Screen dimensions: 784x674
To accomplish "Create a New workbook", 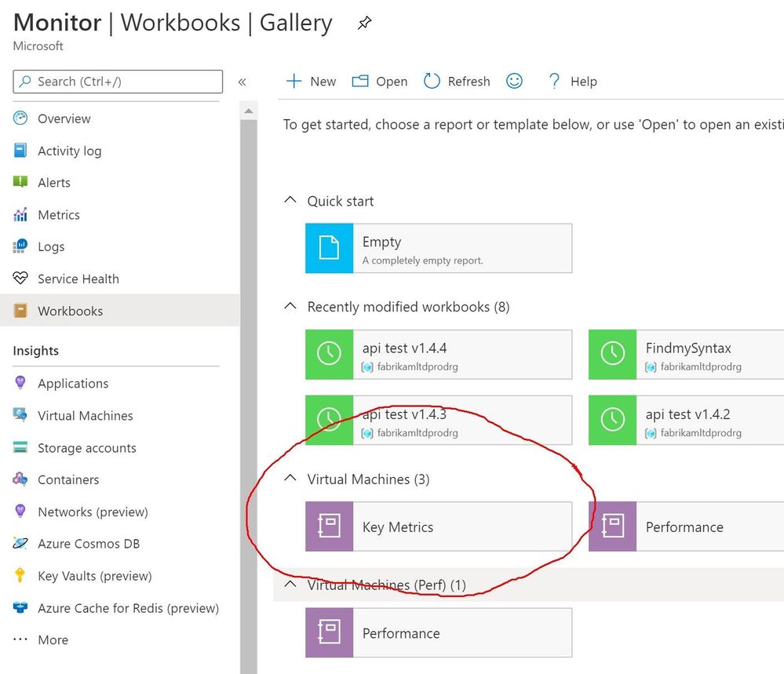I will [x=311, y=81].
